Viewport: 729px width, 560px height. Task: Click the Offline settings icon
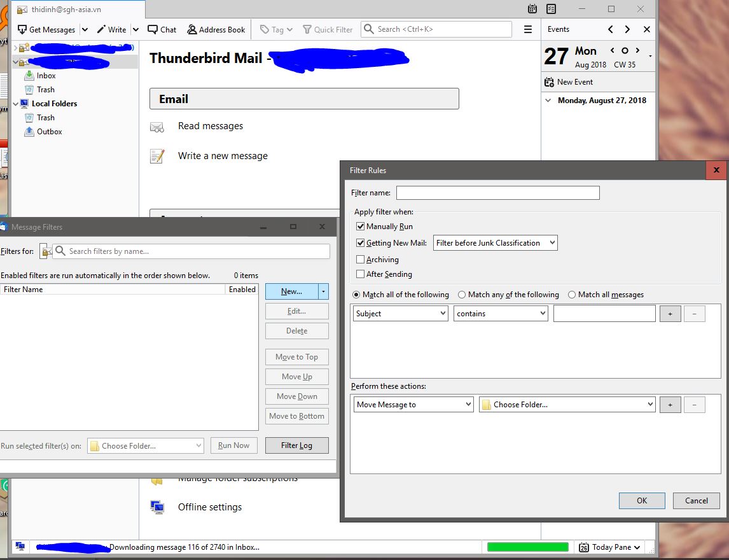click(x=157, y=507)
